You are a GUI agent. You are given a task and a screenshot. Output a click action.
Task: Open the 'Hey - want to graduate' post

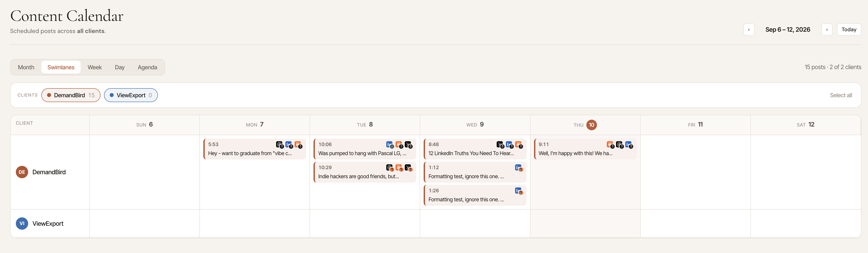tap(254, 149)
